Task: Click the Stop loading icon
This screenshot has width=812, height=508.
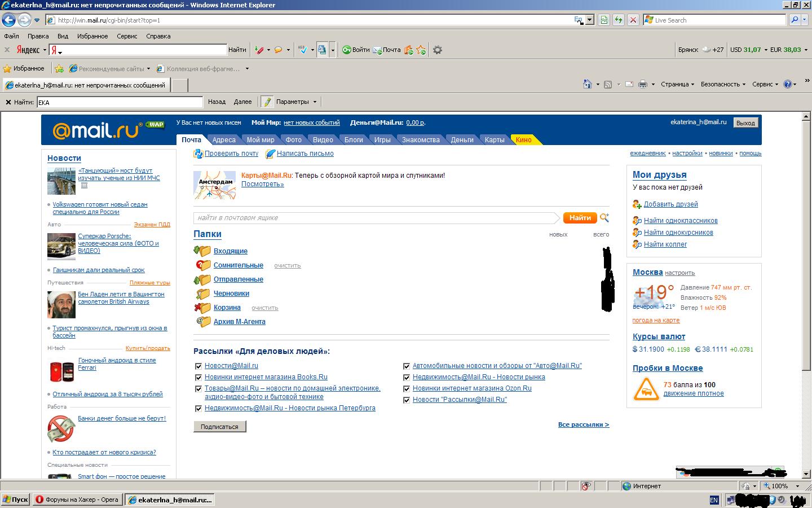Action: click(633, 20)
